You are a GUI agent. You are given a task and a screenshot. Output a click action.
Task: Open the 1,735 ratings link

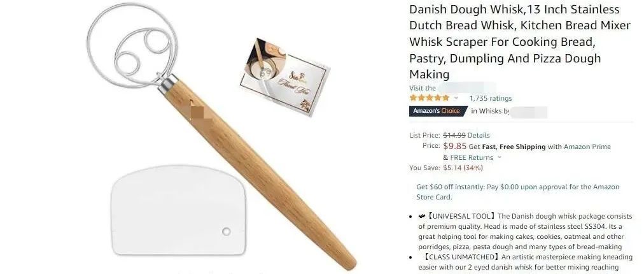(491, 98)
